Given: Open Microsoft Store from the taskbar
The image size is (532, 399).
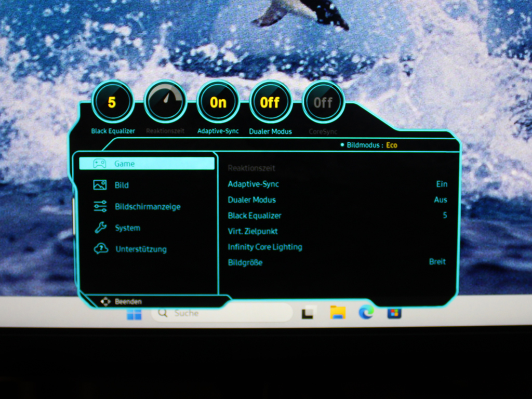Looking at the screenshot, I should [x=394, y=313].
